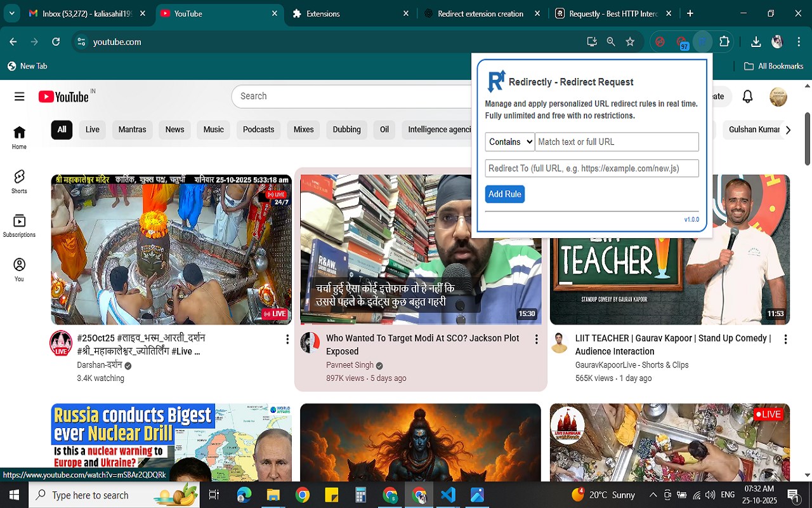The width and height of the screenshot is (812, 508).
Task: Go to Home in the YouTube sidebar
Action: tap(19, 137)
